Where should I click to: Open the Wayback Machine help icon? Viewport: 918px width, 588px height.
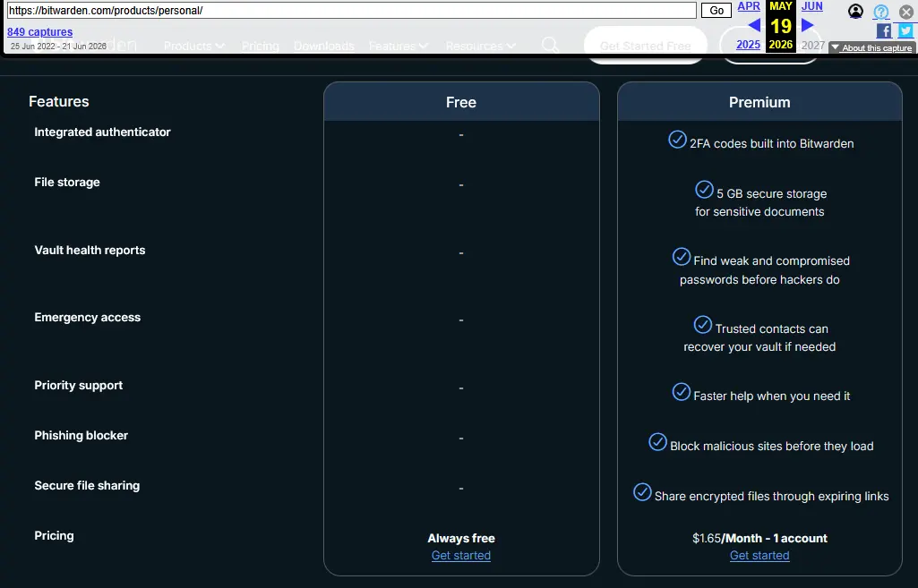[881, 11]
